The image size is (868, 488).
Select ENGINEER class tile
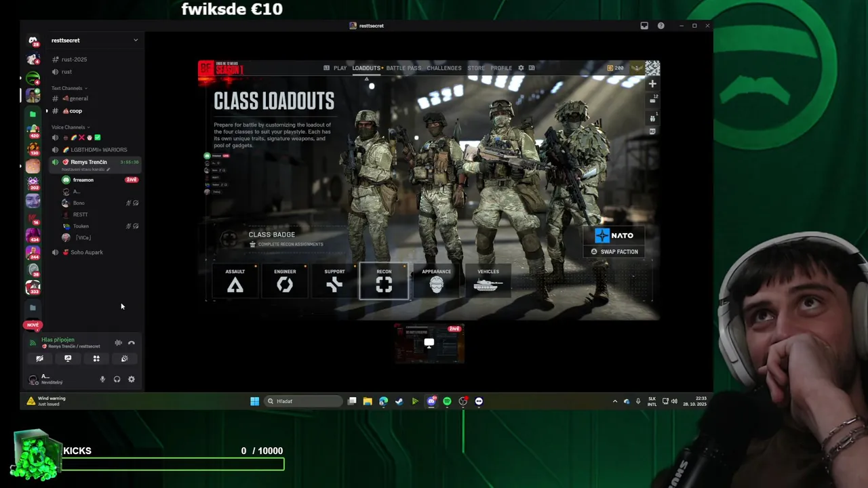[x=285, y=281]
